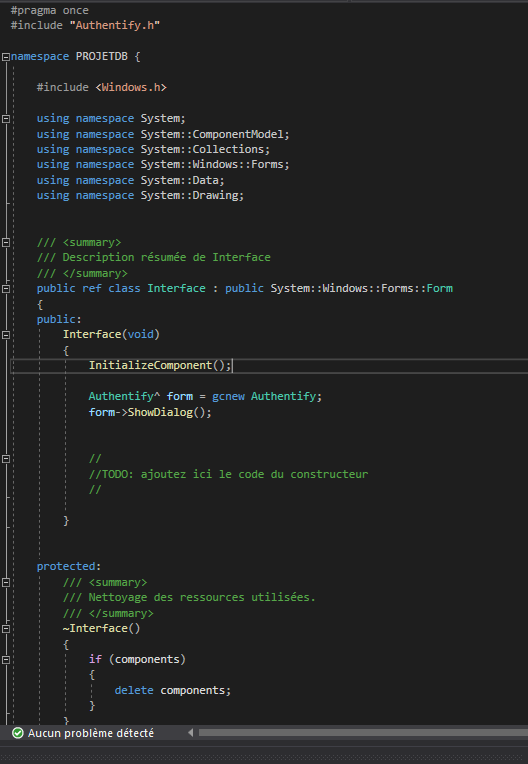Click the delete components statement

pos(172,690)
